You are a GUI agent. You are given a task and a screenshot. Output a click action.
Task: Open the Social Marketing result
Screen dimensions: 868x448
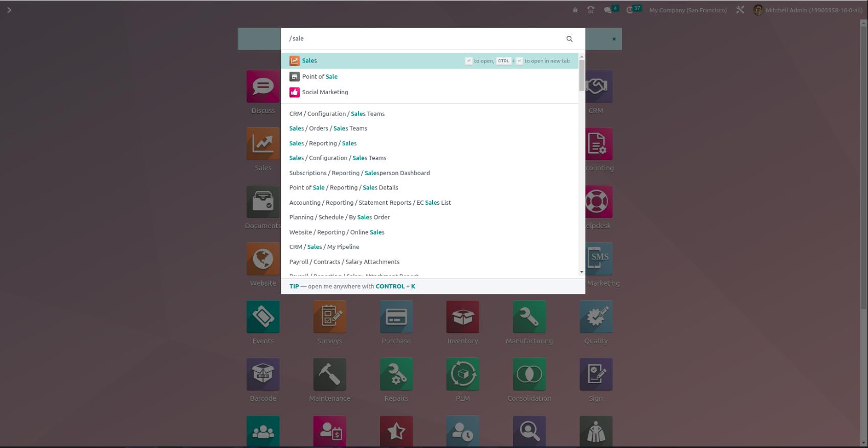tap(430, 92)
